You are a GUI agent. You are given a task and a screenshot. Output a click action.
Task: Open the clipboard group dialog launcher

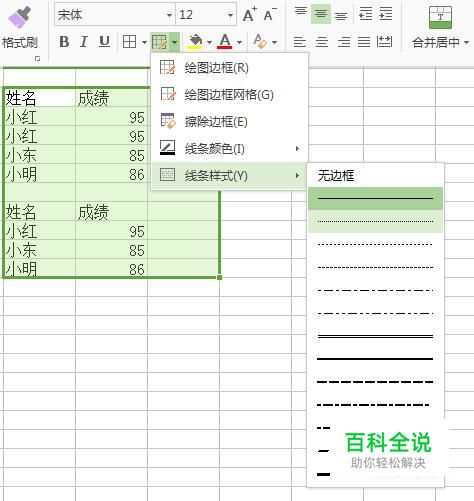pos(37,59)
